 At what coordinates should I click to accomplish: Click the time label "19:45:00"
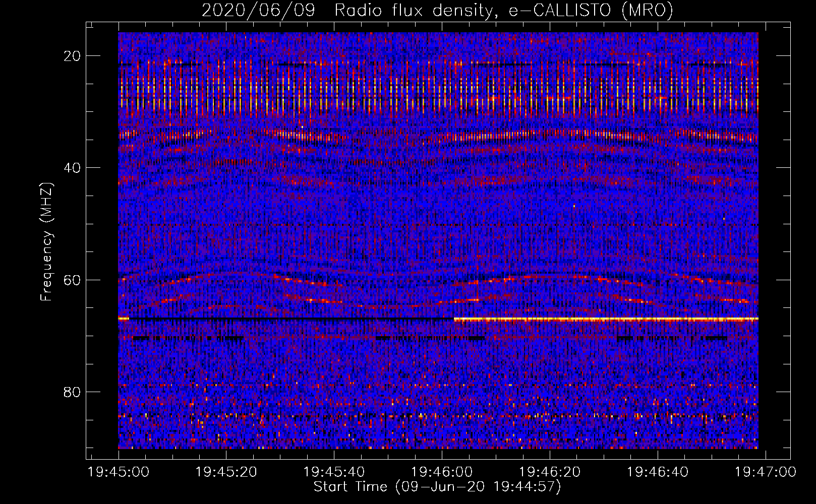click(x=119, y=472)
